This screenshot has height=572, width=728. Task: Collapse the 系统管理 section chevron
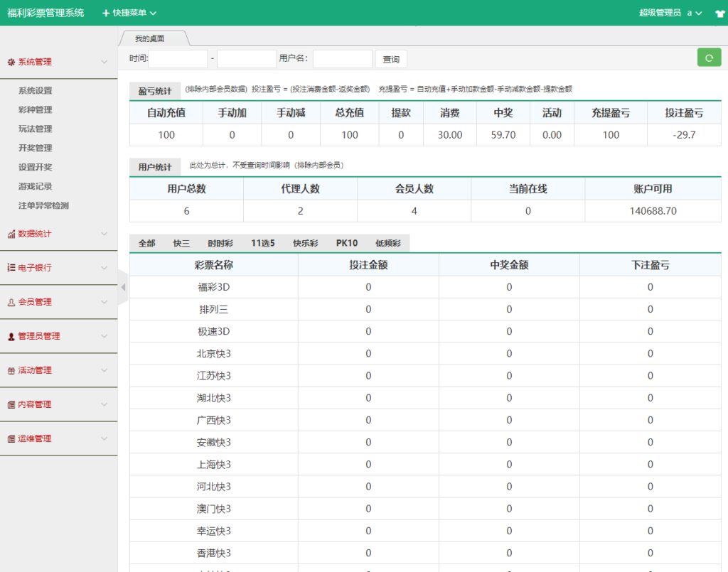[x=105, y=62]
